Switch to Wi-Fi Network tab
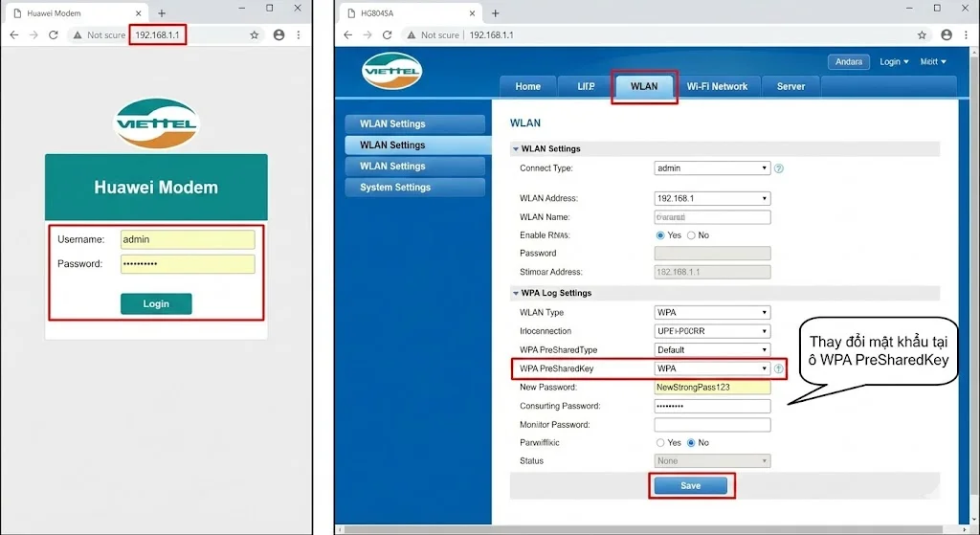 (717, 86)
